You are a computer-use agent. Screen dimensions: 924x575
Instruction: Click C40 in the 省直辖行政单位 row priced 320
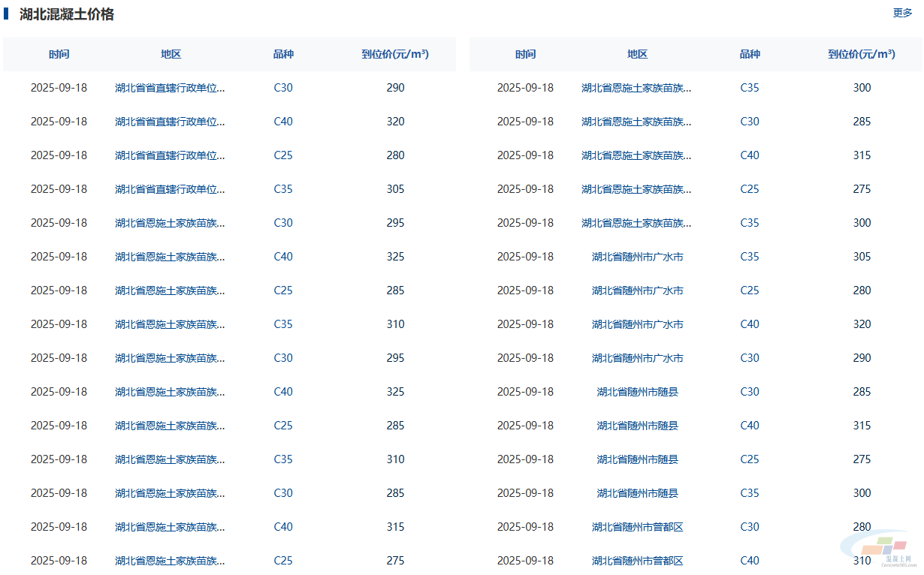point(283,122)
